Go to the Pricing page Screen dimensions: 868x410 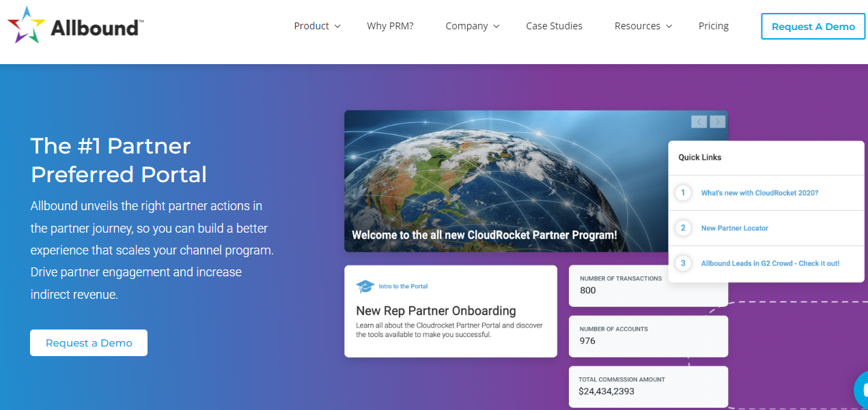click(x=714, y=26)
